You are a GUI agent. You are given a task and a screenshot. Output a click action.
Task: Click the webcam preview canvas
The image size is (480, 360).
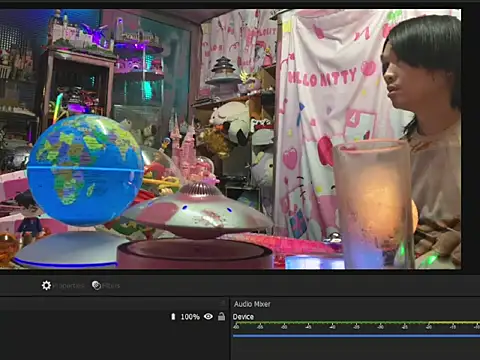pos(230,139)
